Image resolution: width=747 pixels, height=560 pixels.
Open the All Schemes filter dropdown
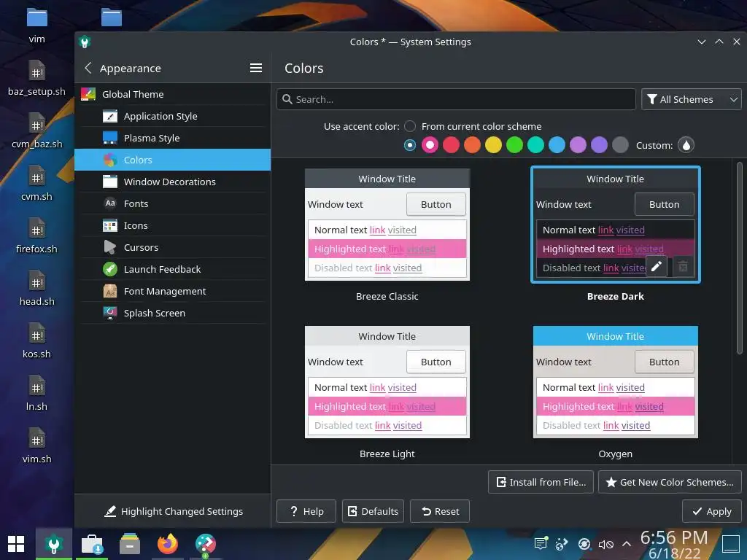coord(692,99)
